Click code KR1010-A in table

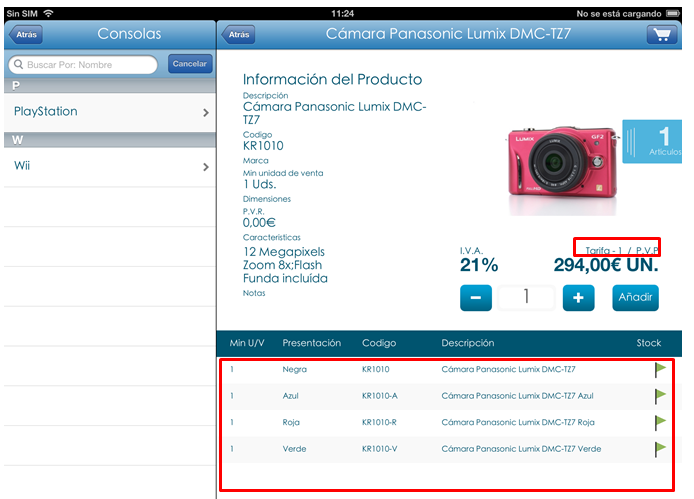380,396
